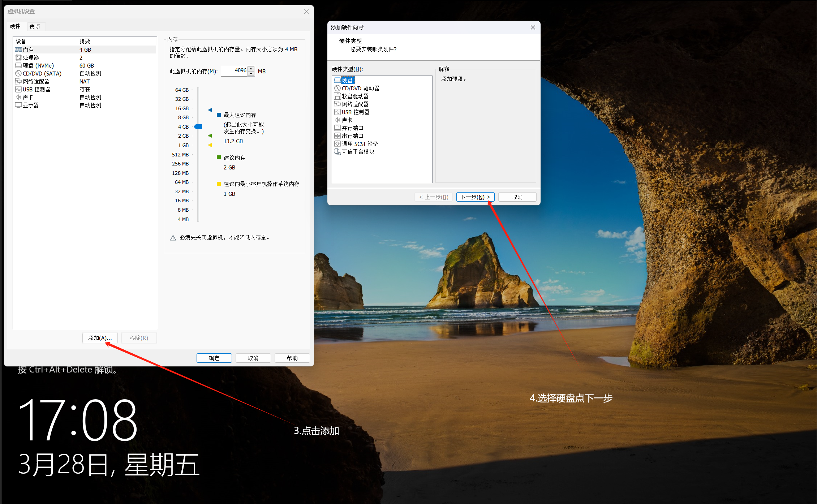Select 处理器 processor icon in device list
817x504 pixels.
tap(18, 57)
